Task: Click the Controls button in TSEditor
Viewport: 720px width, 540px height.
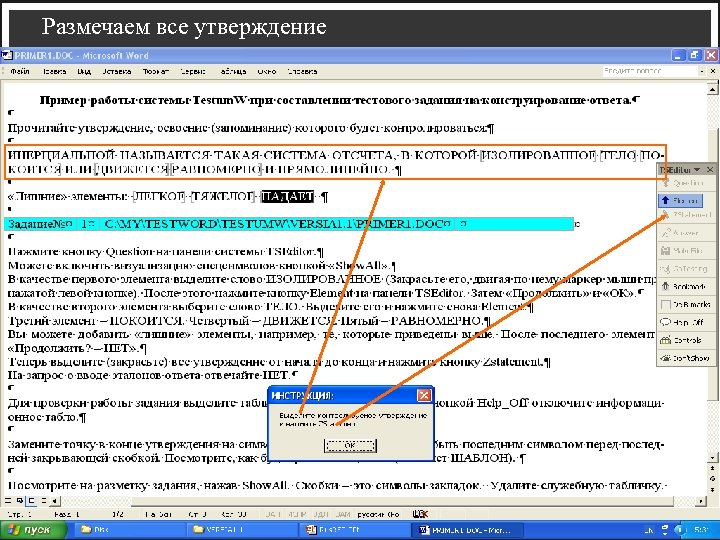Action: click(x=681, y=340)
